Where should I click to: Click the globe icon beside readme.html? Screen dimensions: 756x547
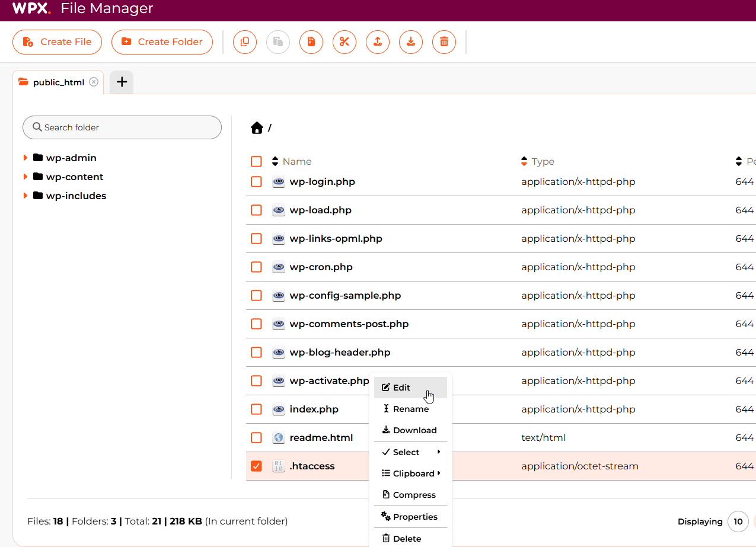(279, 438)
